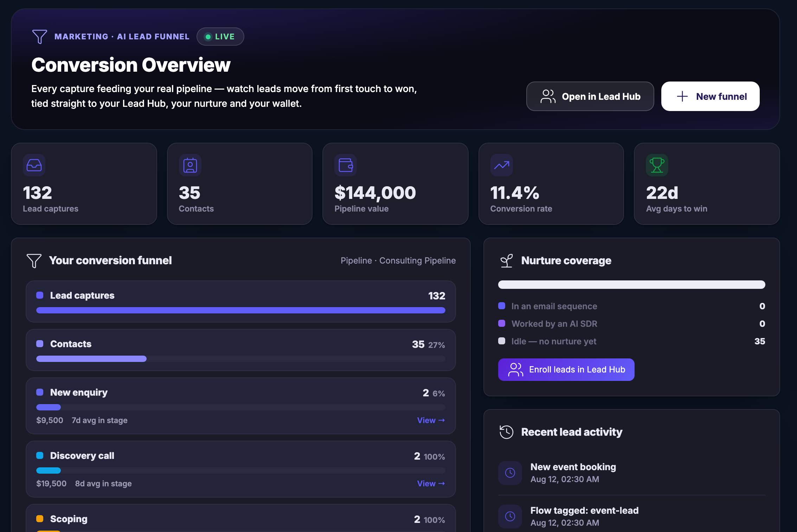This screenshot has width=797, height=532.
Task: Click the clock icon for Flow tagged: event-lead
Action: tap(510, 516)
